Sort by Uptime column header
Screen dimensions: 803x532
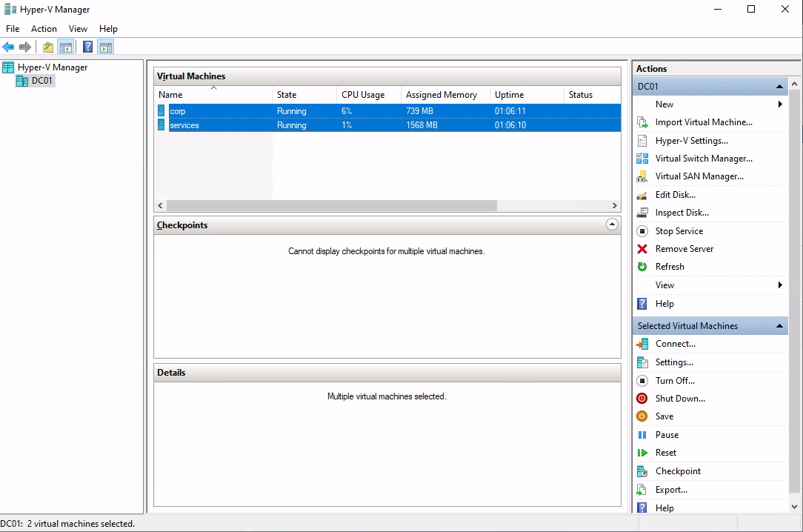(527, 95)
